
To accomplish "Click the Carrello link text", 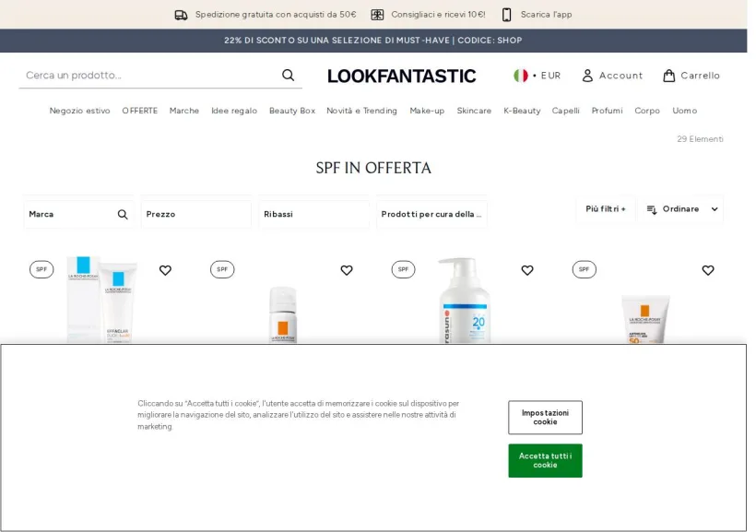I will [700, 76].
